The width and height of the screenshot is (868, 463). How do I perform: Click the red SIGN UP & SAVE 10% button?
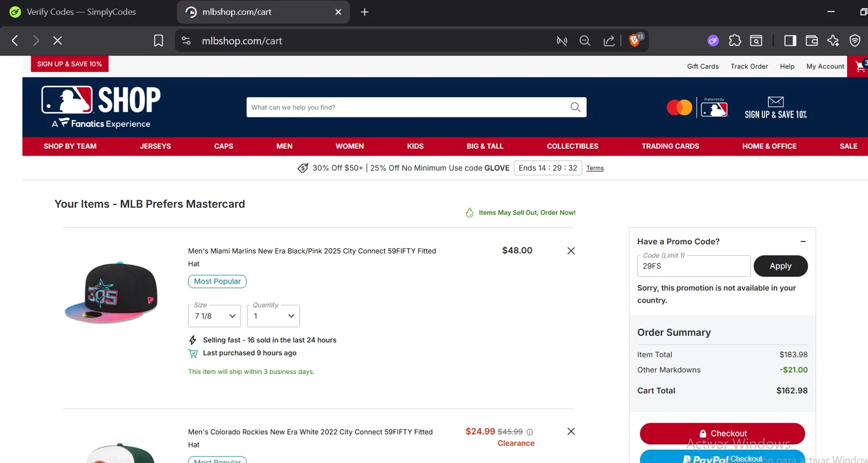(x=69, y=64)
